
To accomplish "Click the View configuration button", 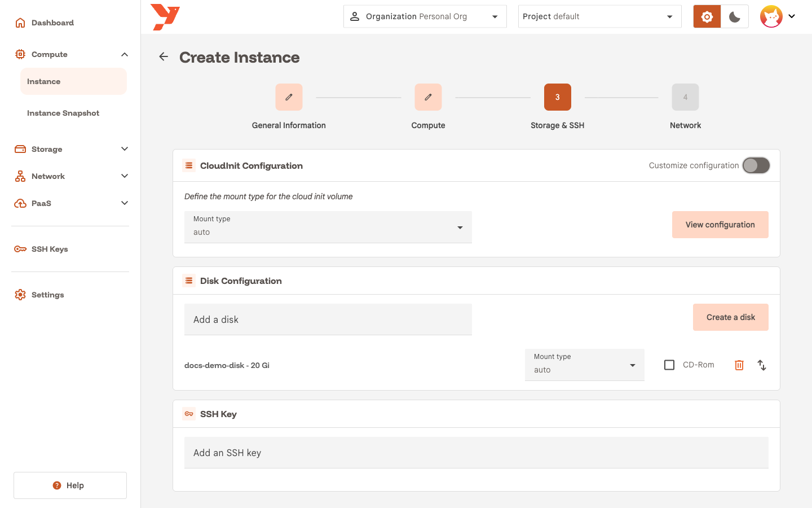I will [720, 225].
